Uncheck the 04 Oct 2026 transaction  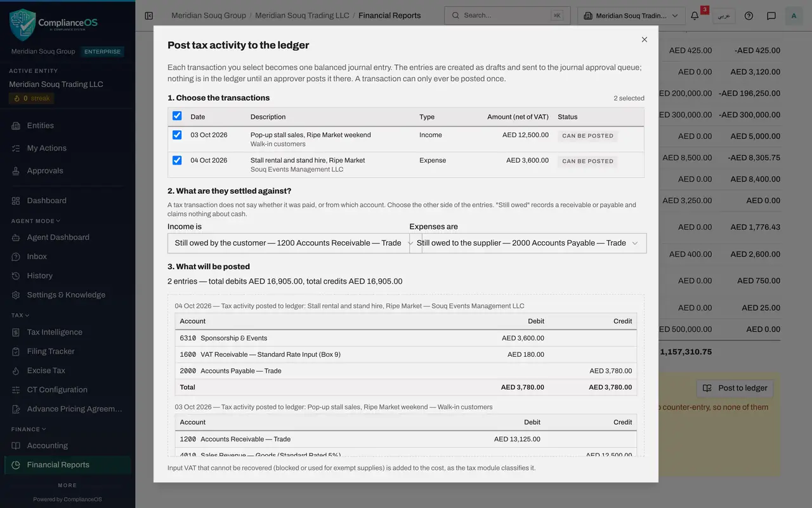[x=177, y=160]
